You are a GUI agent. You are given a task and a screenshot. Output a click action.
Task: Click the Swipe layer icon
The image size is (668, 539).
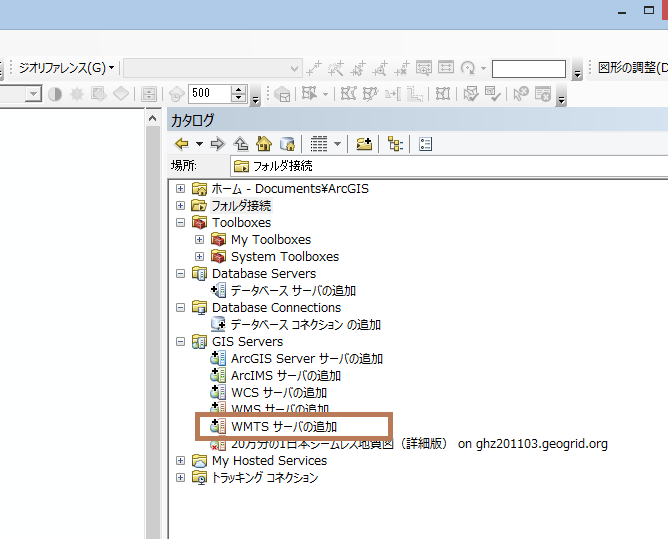pyautogui.click(x=149, y=94)
